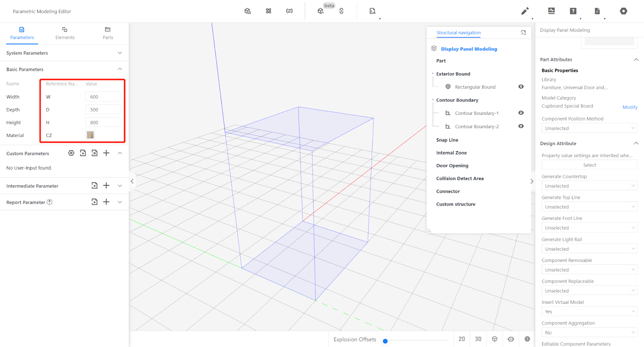The width and height of the screenshot is (644, 347).
Task: Click the help question mark icon in toolbar
Action: click(573, 11)
